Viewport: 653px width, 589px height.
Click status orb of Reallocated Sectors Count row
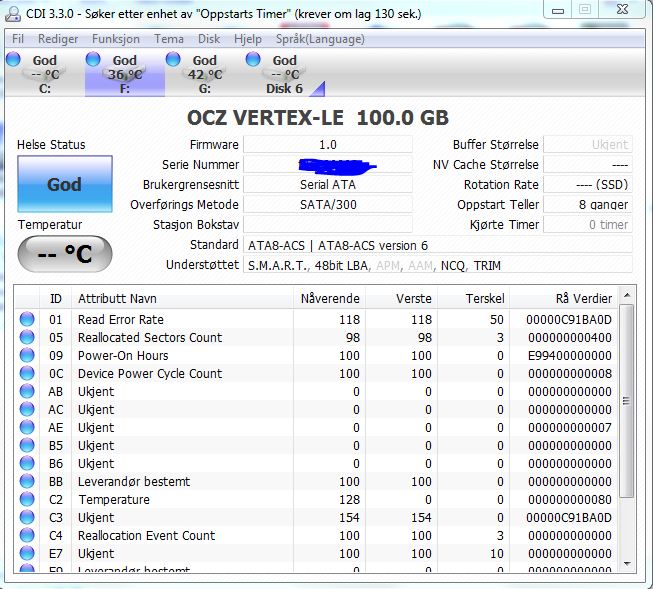(27, 337)
